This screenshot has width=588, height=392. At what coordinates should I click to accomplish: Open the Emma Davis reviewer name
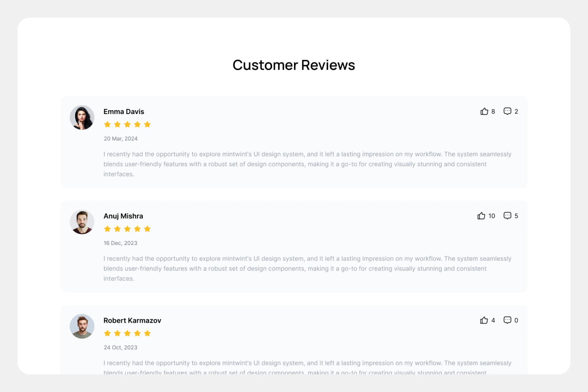coord(124,112)
